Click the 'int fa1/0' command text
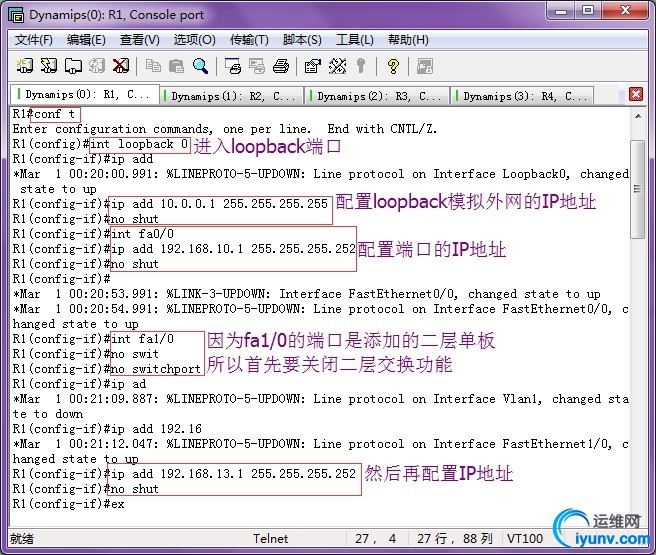Image resolution: width=656 pixels, height=555 pixels. click(142, 339)
